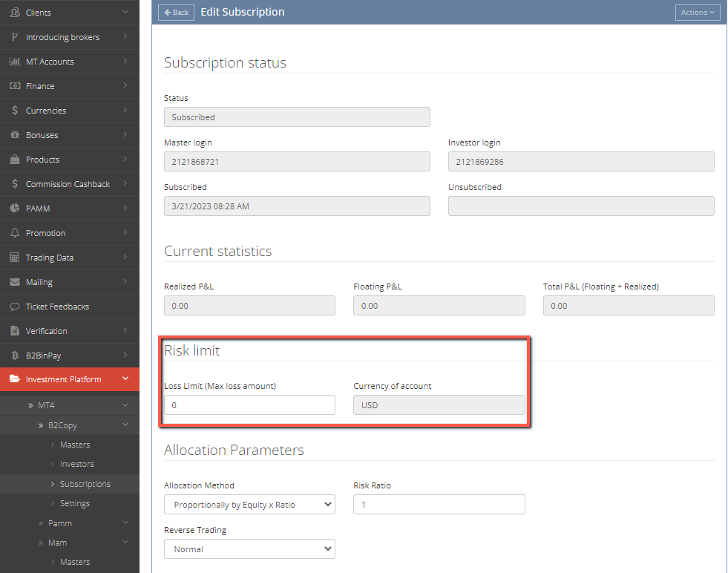Screen dimensions: 728x573
Task: Click the MT Accounts bar chart icon
Action: (x=15, y=62)
